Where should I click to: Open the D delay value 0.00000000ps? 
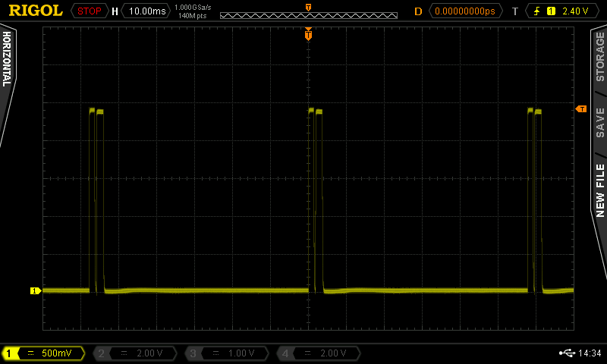(x=465, y=11)
